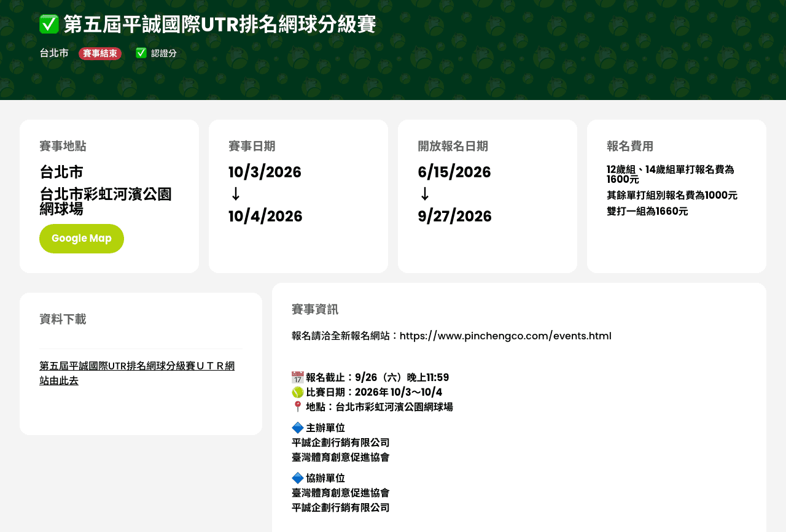Click the blue diamond icon beside 主辦單位
The image size is (786, 532).
pos(297,428)
